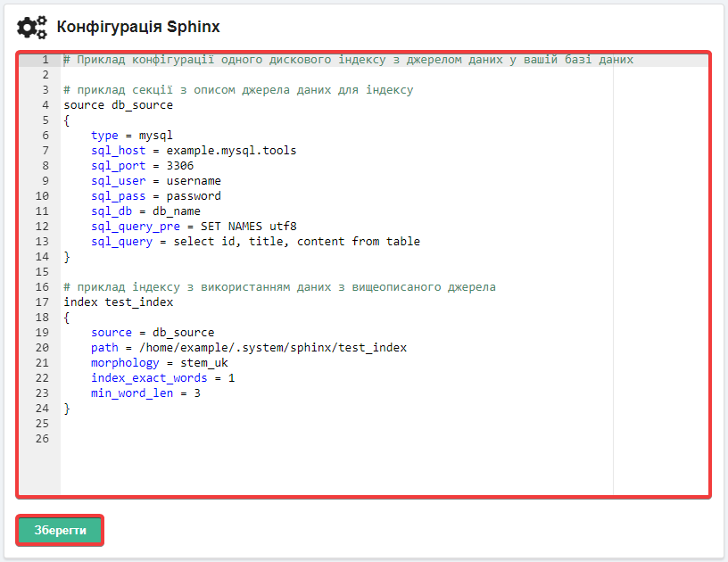
Task: Click the db_name value on line 11
Action: [177, 211]
